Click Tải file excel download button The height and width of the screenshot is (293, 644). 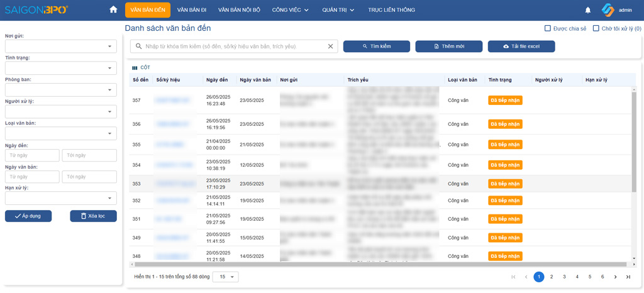coord(521,47)
